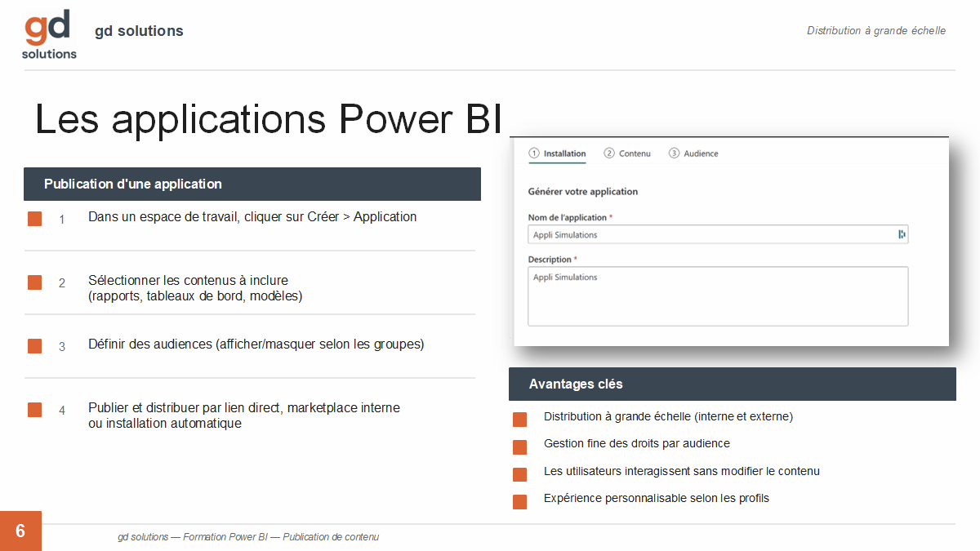Click the bullet next to 'Les utilisateurs interagissent'

pyautogui.click(x=519, y=475)
